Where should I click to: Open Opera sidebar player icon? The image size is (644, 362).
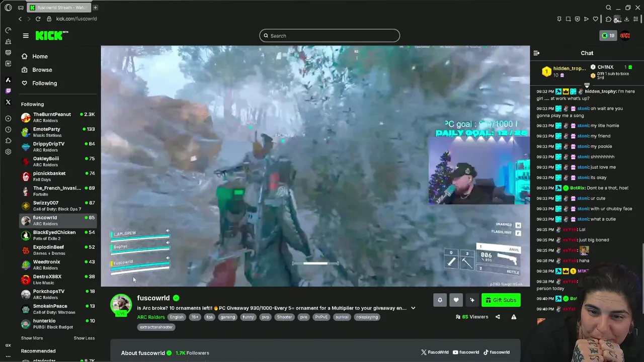(8, 119)
